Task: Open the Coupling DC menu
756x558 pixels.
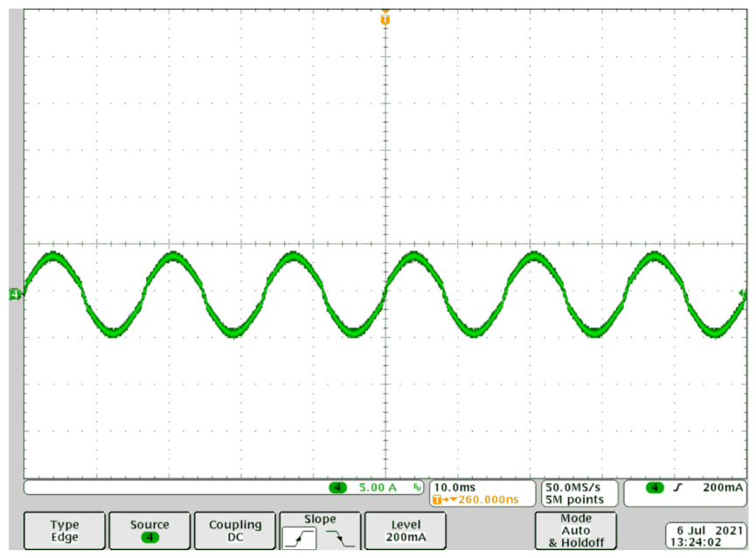Action: [235, 531]
